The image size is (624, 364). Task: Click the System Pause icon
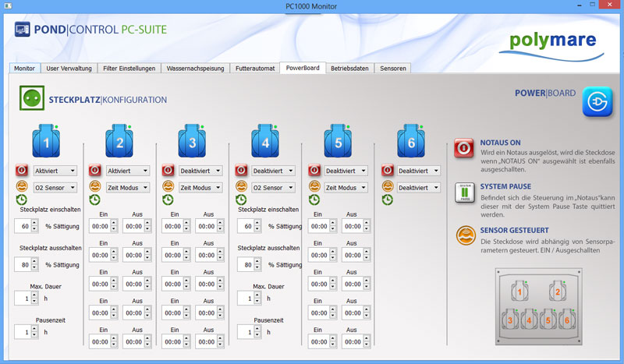465,192
